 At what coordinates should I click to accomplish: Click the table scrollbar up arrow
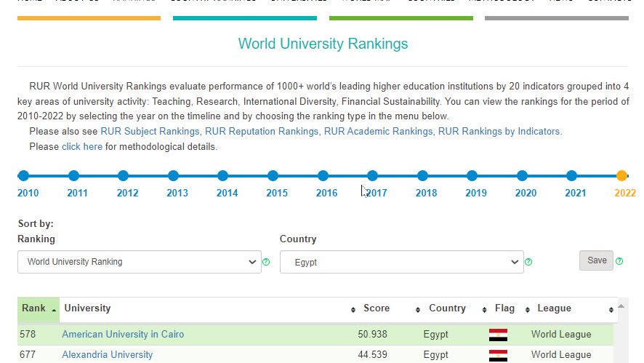pyautogui.click(x=621, y=306)
